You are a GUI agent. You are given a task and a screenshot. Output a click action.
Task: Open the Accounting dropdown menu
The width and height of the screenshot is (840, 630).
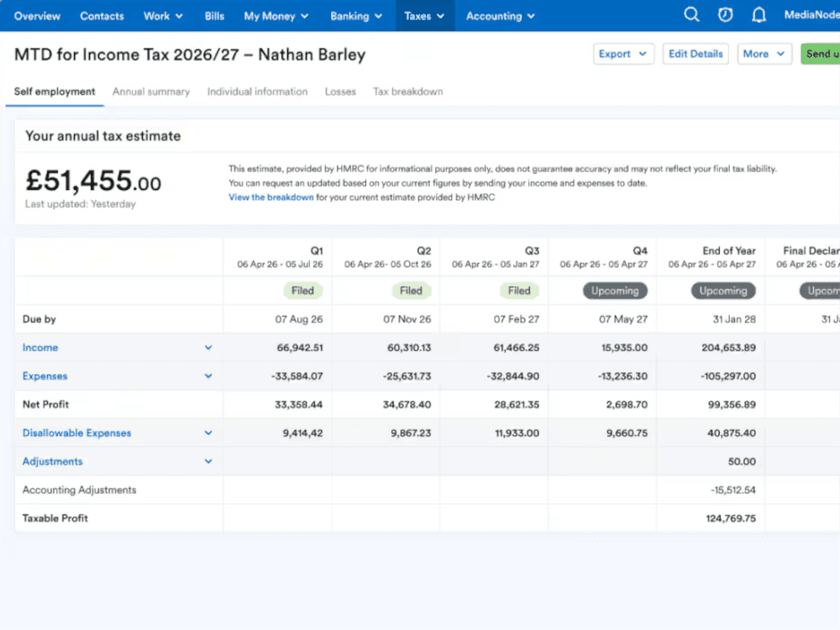[501, 16]
